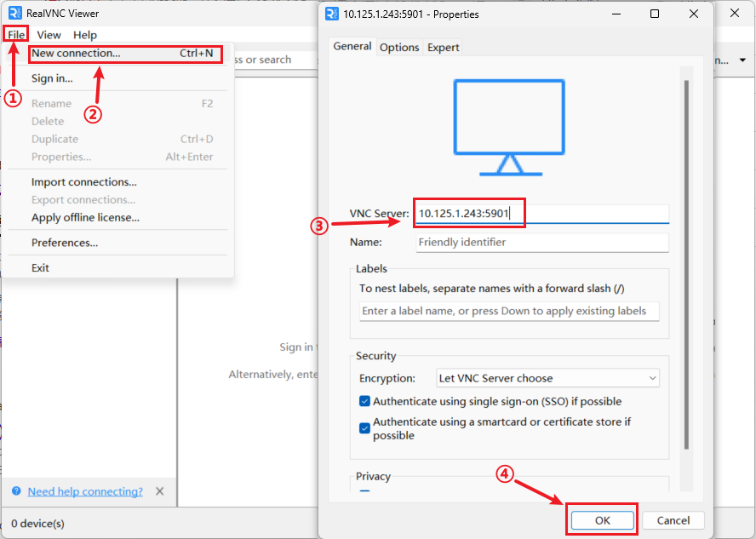Toggle single sign-on (SSO) authentication checkbox
The height and width of the screenshot is (539, 756).
(x=364, y=401)
